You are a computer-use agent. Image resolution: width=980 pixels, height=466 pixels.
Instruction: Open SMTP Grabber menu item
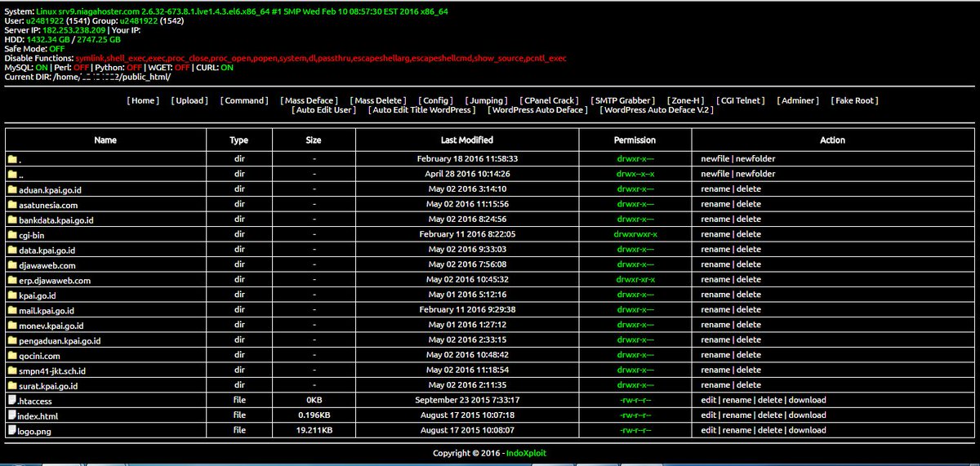pyautogui.click(x=624, y=100)
